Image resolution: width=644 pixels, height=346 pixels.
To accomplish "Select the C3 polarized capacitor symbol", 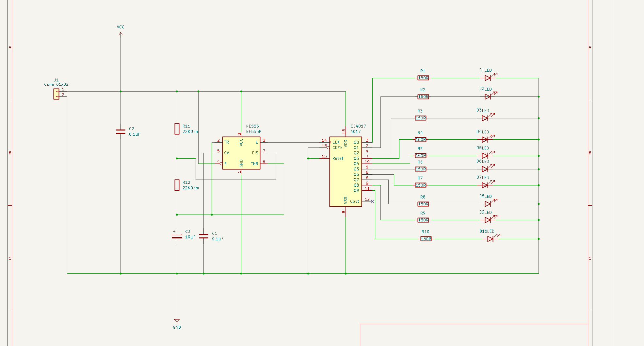I will point(177,236).
